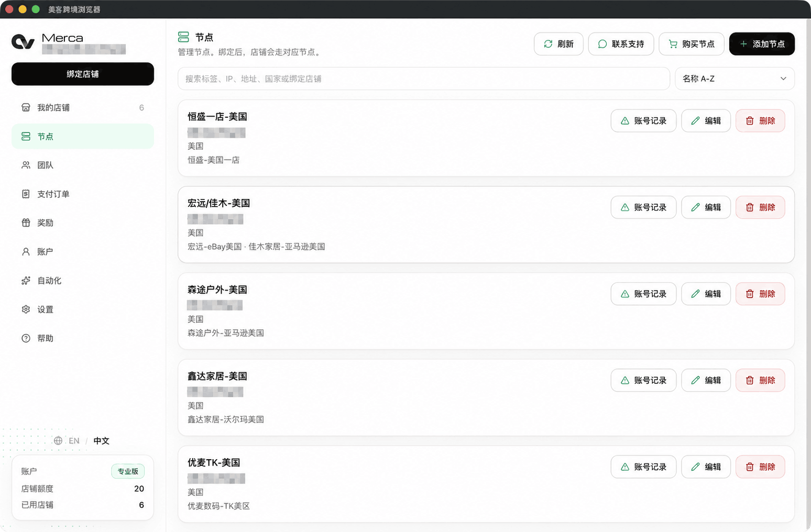Open the 支付订单 sidebar page
The image size is (811, 532).
[83, 194]
